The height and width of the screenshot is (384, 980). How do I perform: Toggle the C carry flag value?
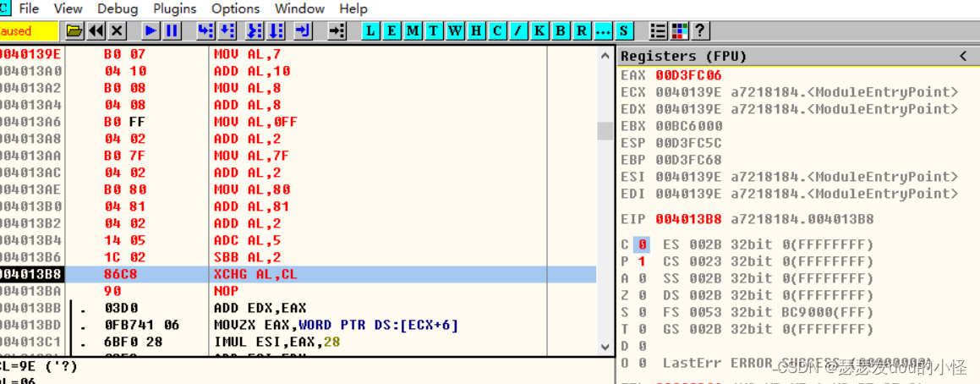[642, 244]
